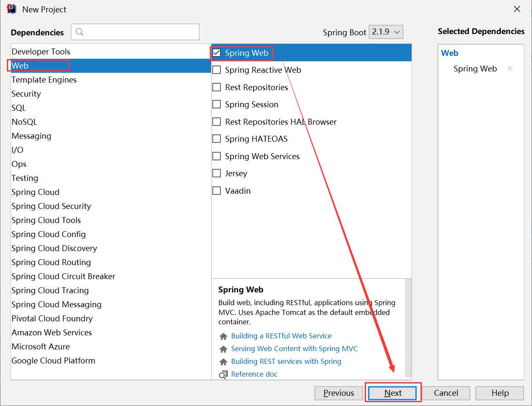Select Spring Web in Selected Dependencies list

coord(475,69)
